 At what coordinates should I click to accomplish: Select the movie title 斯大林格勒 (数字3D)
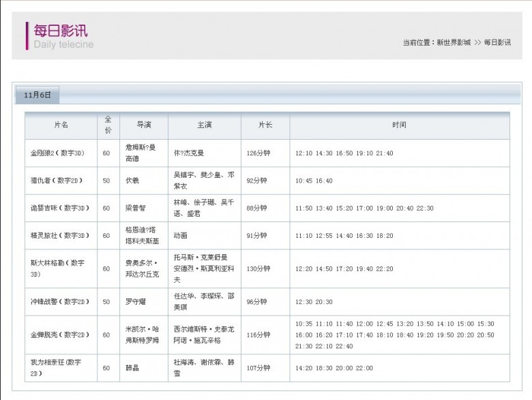(58, 268)
